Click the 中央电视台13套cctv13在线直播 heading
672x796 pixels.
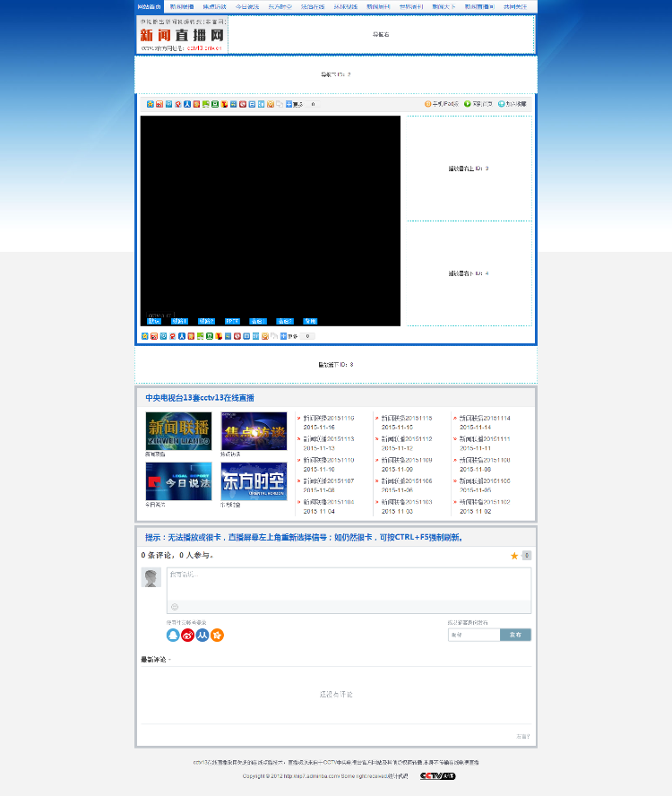[x=200, y=398]
